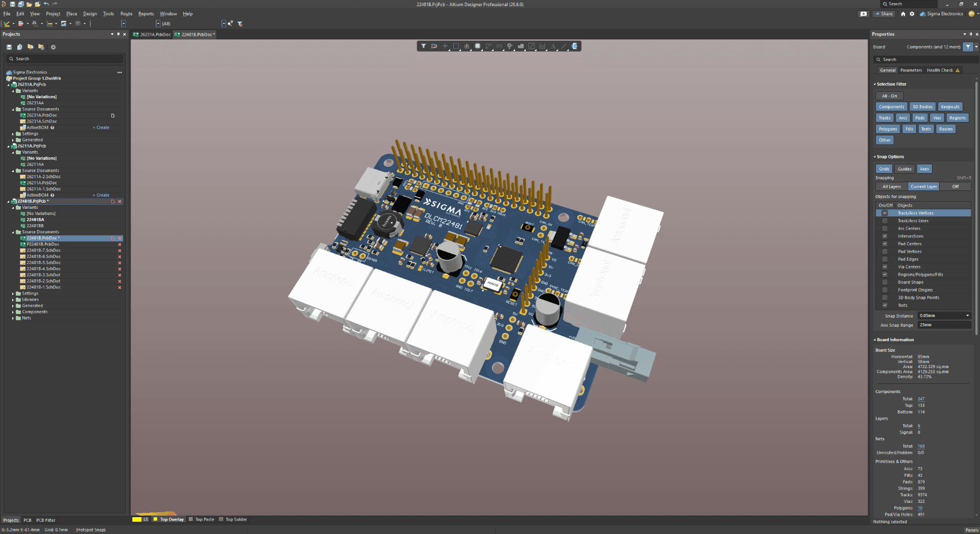Click the user profile avatar
This screenshot has height=534, width=980.
click(971, 14)
